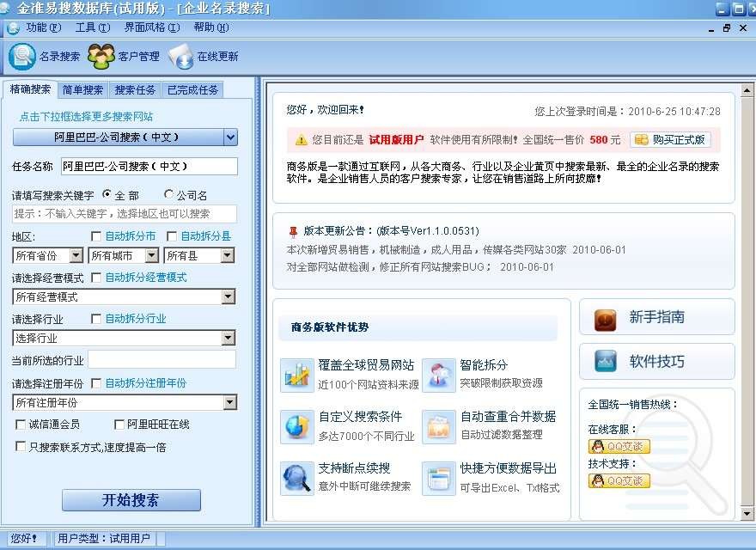Select 全部 keyword radio button
The image size is (756, 550).
coord(107,194)
